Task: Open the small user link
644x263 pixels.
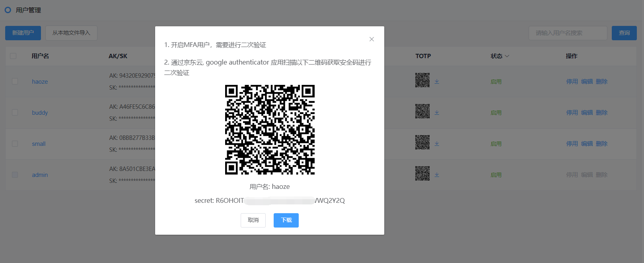Action: (x=39, y=144)
